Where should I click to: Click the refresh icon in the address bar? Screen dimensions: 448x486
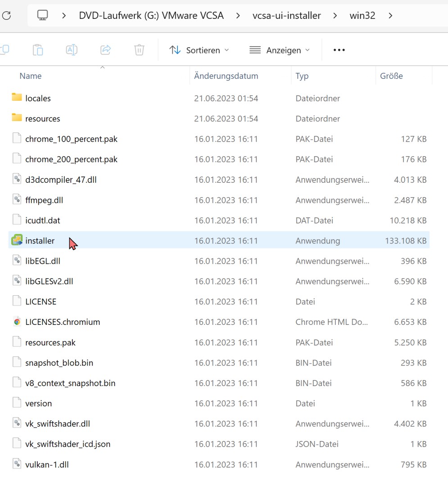(6, 15)
